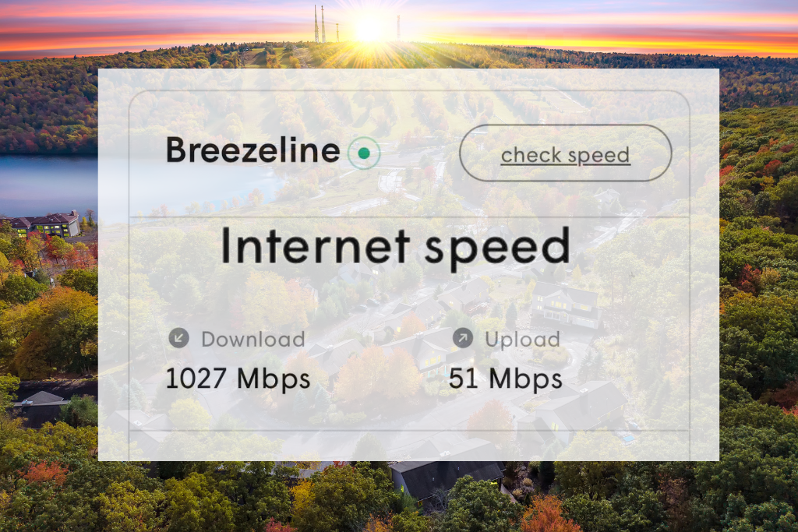
Task: Click the dark-roofed house below the card
Action: pyautogui.click(x=448, y=481)
